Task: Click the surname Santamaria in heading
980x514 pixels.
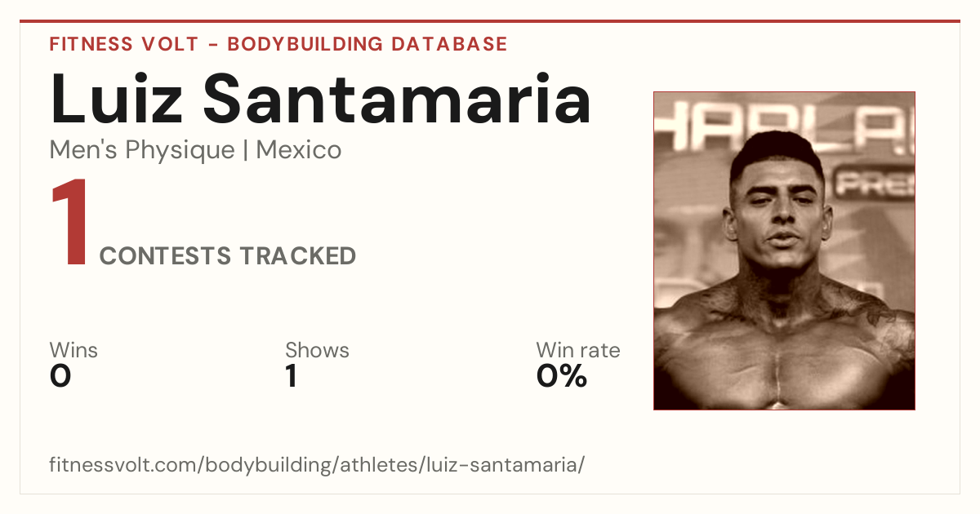Action: (396, 97)
